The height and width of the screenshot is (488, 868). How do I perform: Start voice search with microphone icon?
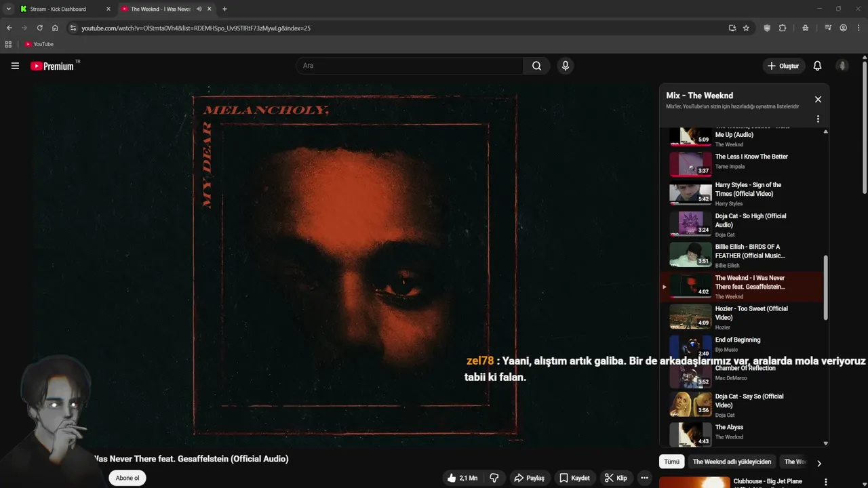pyautogui.click(x=565, y=66)
